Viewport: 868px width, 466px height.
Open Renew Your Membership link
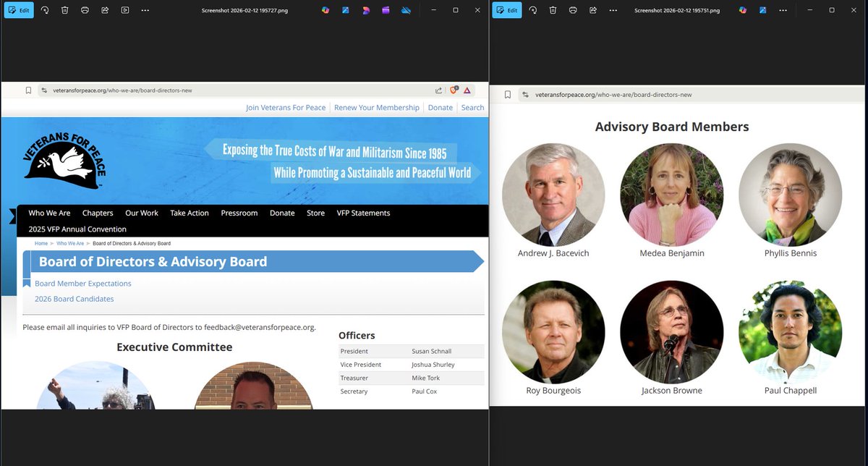[377, 108]
